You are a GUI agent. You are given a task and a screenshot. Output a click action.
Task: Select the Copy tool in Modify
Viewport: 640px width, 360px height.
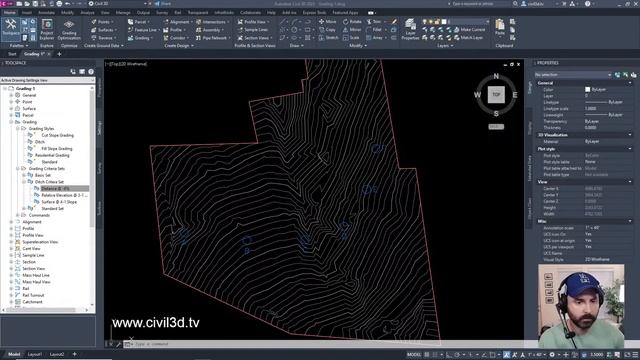pyautogui.click(x=327, y=30)
